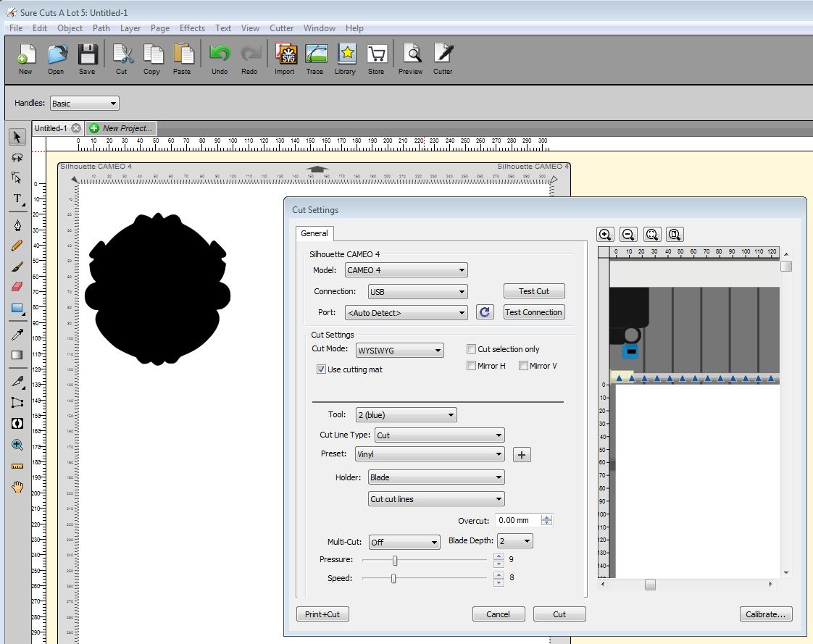The width and height of the screenshot is (813, 644).
Task: Open the Tool 2 (blue) dropdown
Action: (406, 415)
